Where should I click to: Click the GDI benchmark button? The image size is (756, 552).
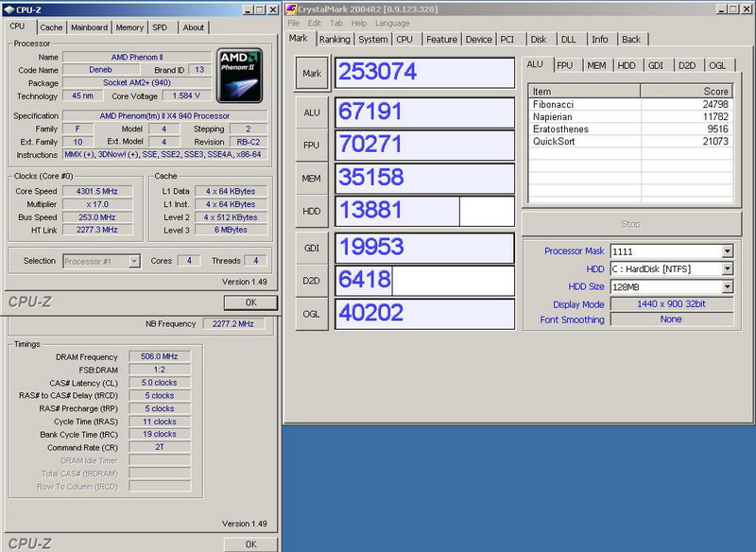pyautogui.click(x=312, y=248)
